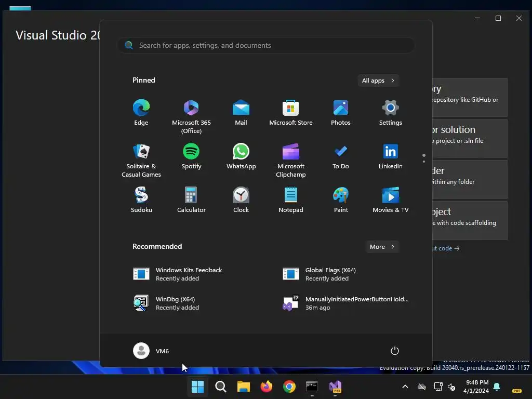The height and width of the screenshot is (399, 532).
Task: Open File Explorer from the taskbar
Action: (243, 387)
